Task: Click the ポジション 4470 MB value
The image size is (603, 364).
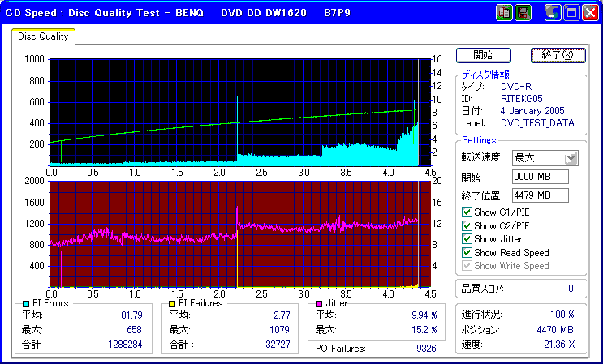Action: pos(555,330)
